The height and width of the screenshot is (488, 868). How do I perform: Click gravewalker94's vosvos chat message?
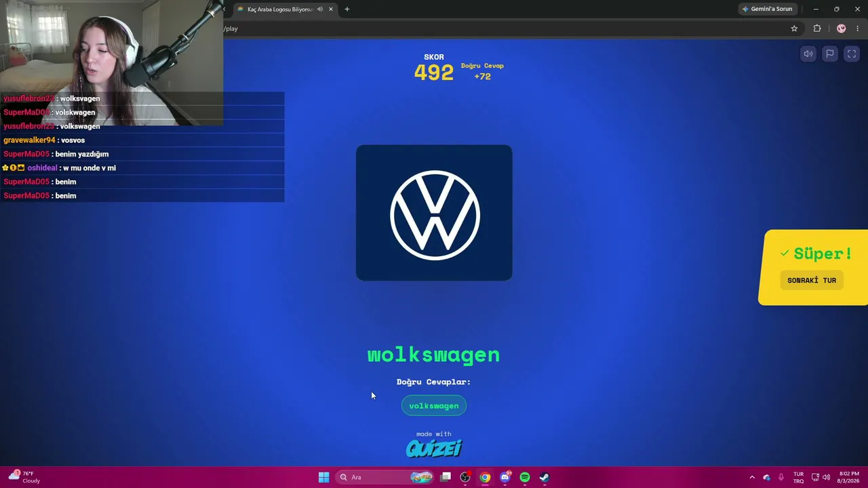142,140
